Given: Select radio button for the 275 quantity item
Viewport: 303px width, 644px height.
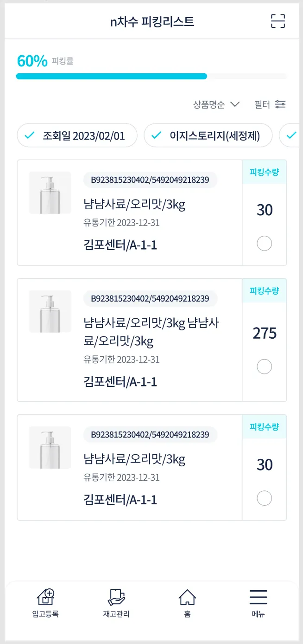Looking at the screenshot, I should (x=264, y=367).
